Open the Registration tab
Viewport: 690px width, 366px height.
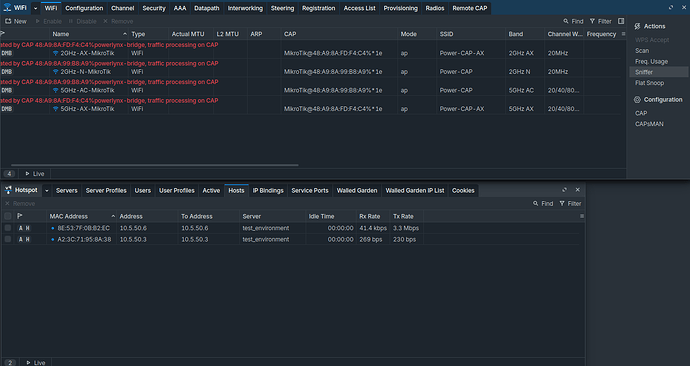click(318, 8)
